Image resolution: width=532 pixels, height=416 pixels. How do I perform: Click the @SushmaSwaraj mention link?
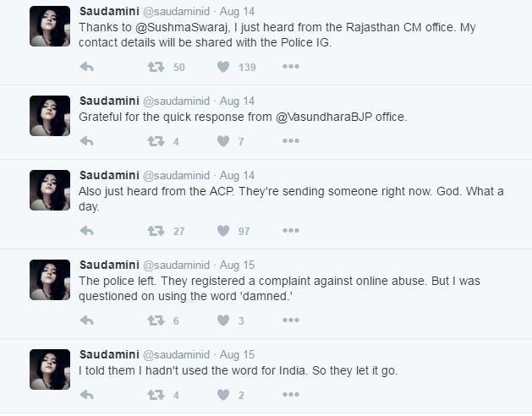tap(182, 28)
